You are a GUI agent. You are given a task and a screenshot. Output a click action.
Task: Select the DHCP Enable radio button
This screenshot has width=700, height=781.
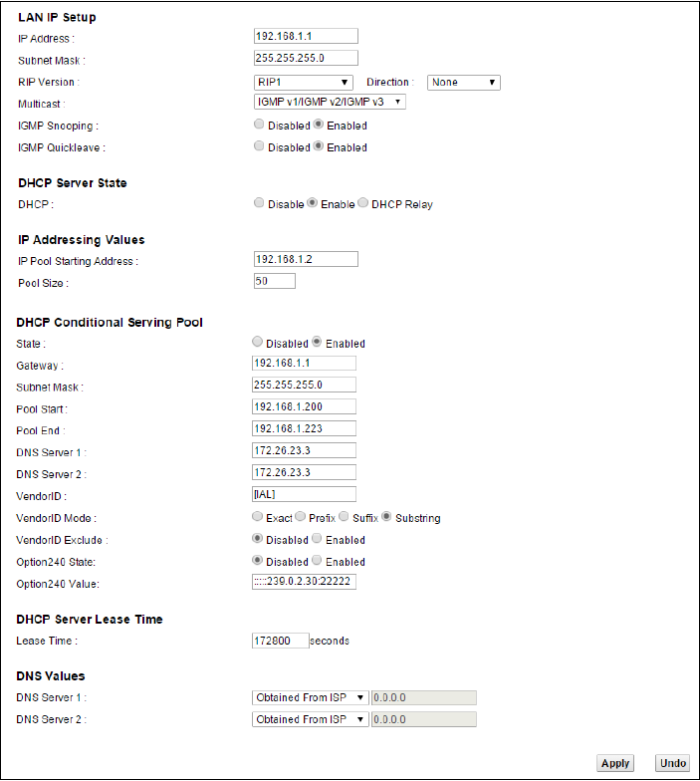point(313,203)
